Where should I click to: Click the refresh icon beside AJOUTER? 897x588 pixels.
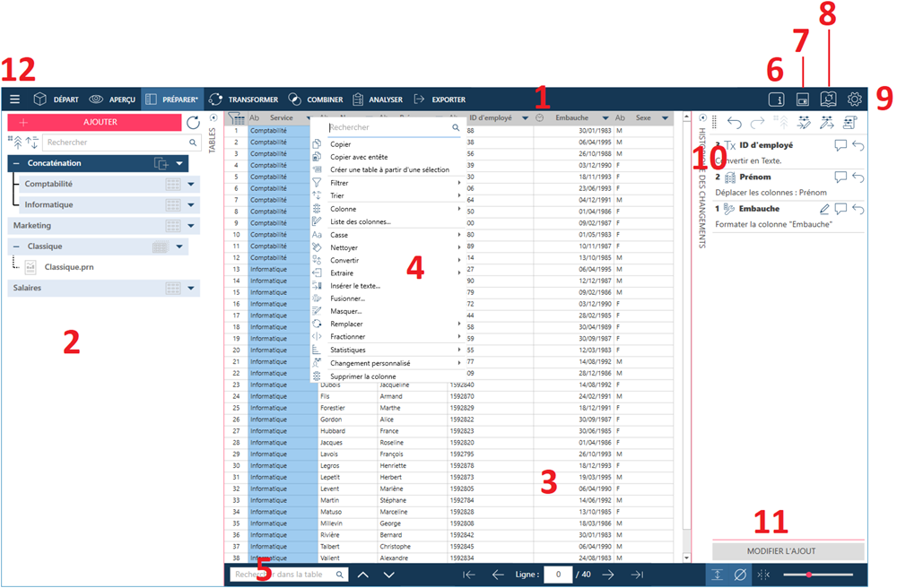point(193,122)
